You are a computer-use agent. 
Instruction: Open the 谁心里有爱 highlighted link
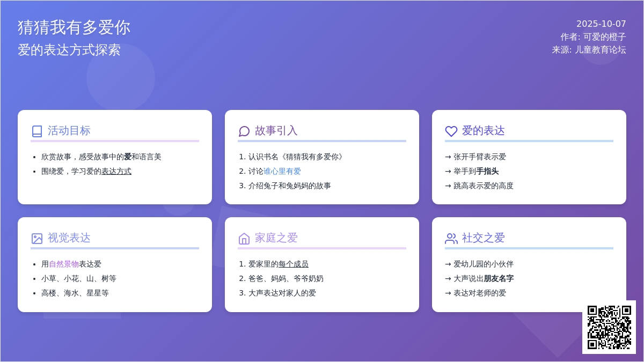click(x=282, y=172)
